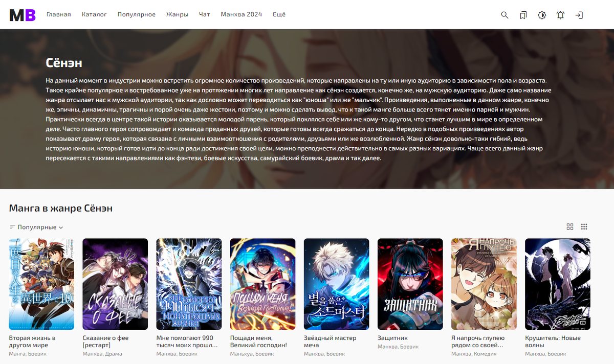Click the MB site logo
The height and width of the screenshot is (364, 614).
click(23, 15)
